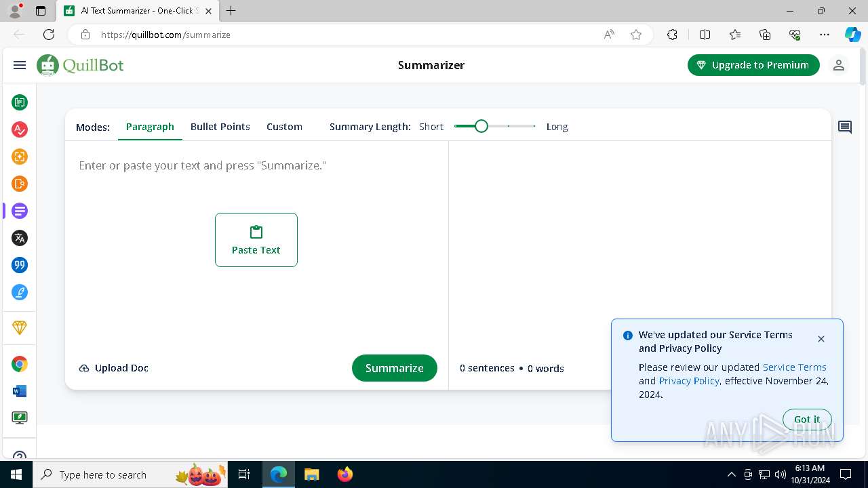Screen dimensions: 868x488
Task: Toggle Edge split screen icon
Action: click(x=705, y=35)
